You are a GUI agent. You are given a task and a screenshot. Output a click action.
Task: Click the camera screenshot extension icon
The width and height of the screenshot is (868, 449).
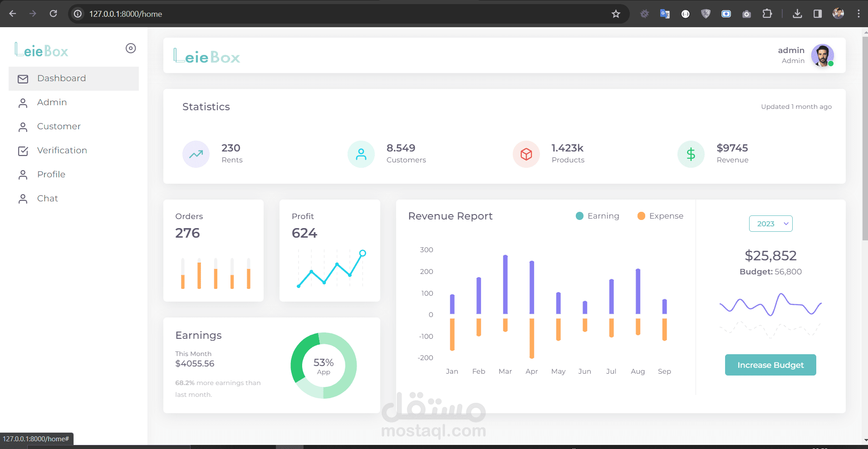click(746, 14)
